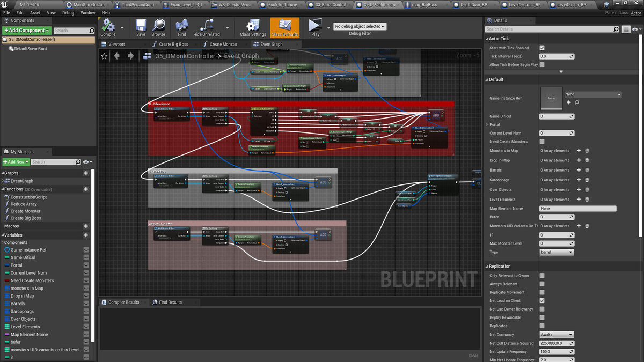Viewport: 644px width, 362px height.
Task: Open the File menu
Action: click(6, 12)
